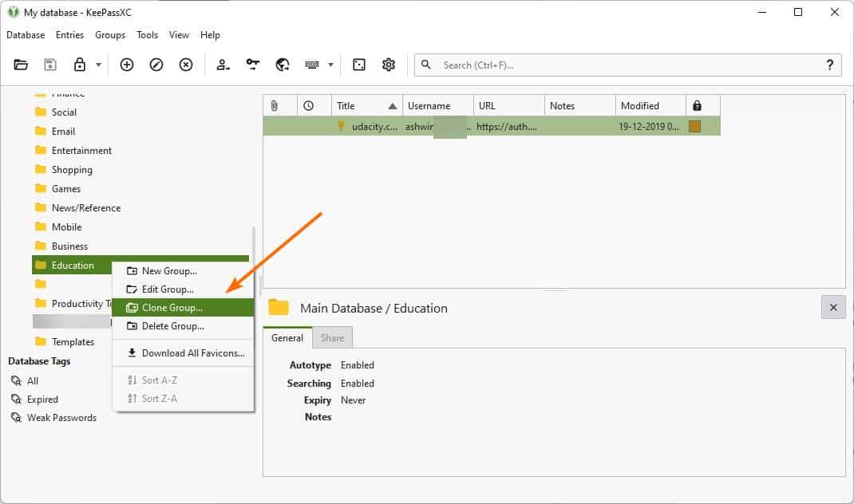This screenshot has width=854, height=504.
Task: Copy username using toolbar person icon
Action: pos(223,65)
